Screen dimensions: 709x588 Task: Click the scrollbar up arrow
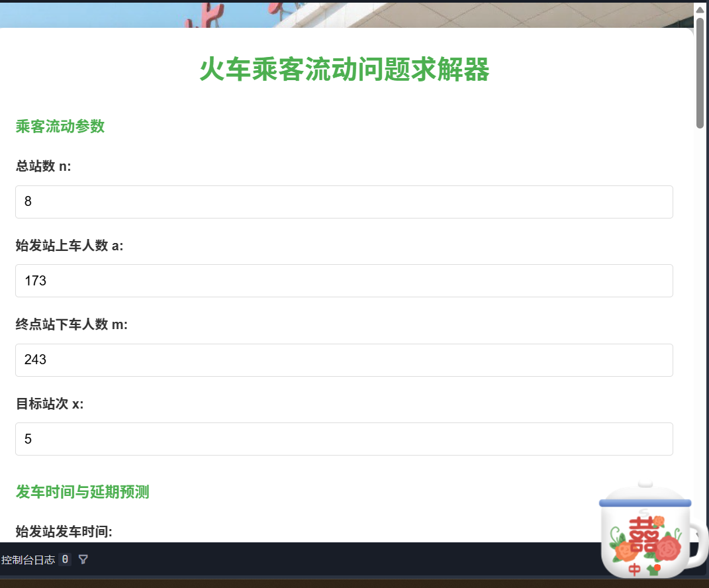coord(700,9)
